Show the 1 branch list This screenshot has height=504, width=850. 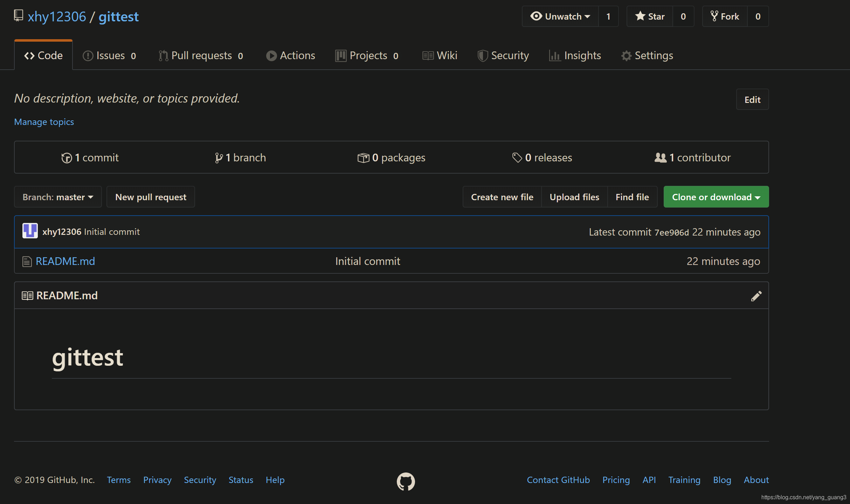pyautogui.click(x=240, y=157)
